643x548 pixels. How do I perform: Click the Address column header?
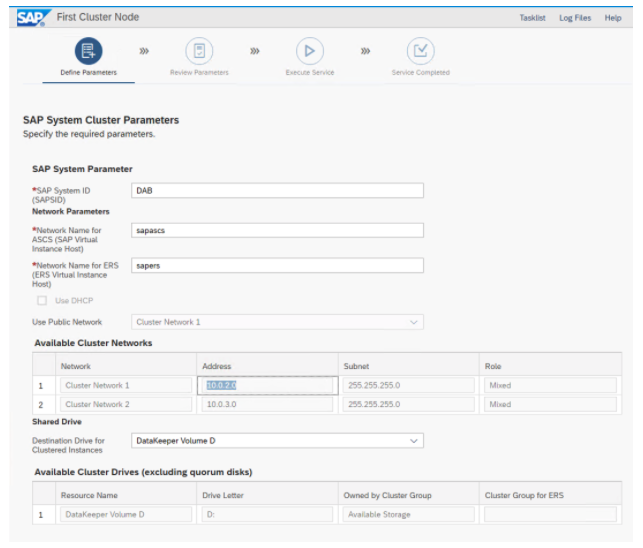tap(267, 366)
